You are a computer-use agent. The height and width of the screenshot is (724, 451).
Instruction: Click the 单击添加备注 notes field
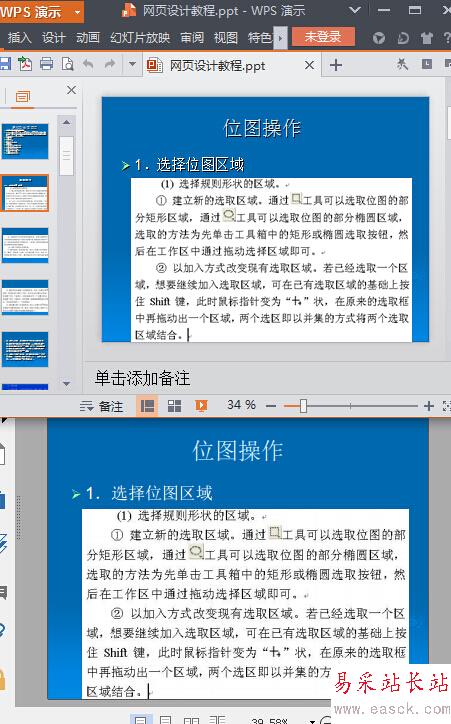143,378
